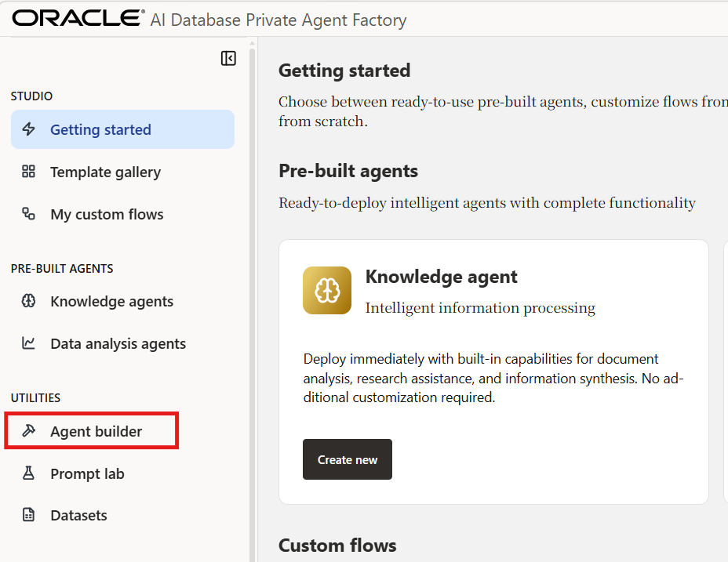Click the Data analysis agents chart icon

coord(29,343)
